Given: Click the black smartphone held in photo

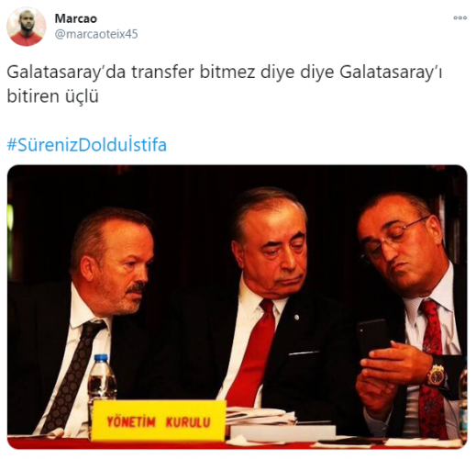Looking at the screenshot, I should coord(373,339).
